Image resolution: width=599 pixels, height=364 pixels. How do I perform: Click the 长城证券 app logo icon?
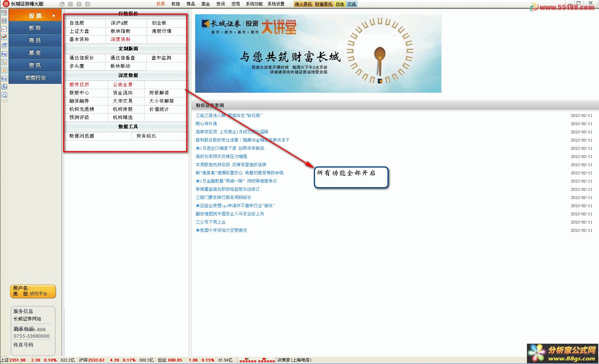6,4
